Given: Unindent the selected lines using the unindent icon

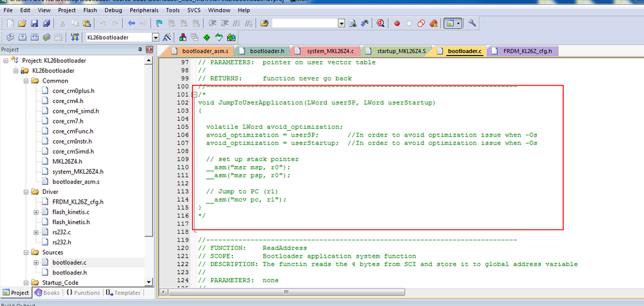Looking at the screenshot, I should pyautogui.click(x=224, y=23).
